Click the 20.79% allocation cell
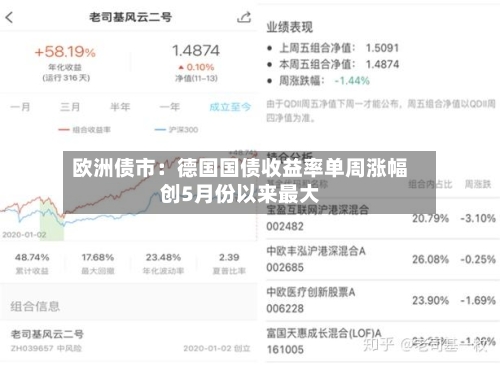This screenshot has width=500, height=366. (430, 218)
